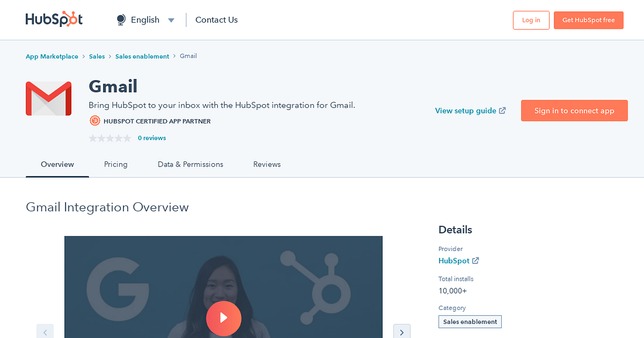Screen dimensions: 644x338
Task: Open the 0 reviews link
Action: (x=152, y=138)
